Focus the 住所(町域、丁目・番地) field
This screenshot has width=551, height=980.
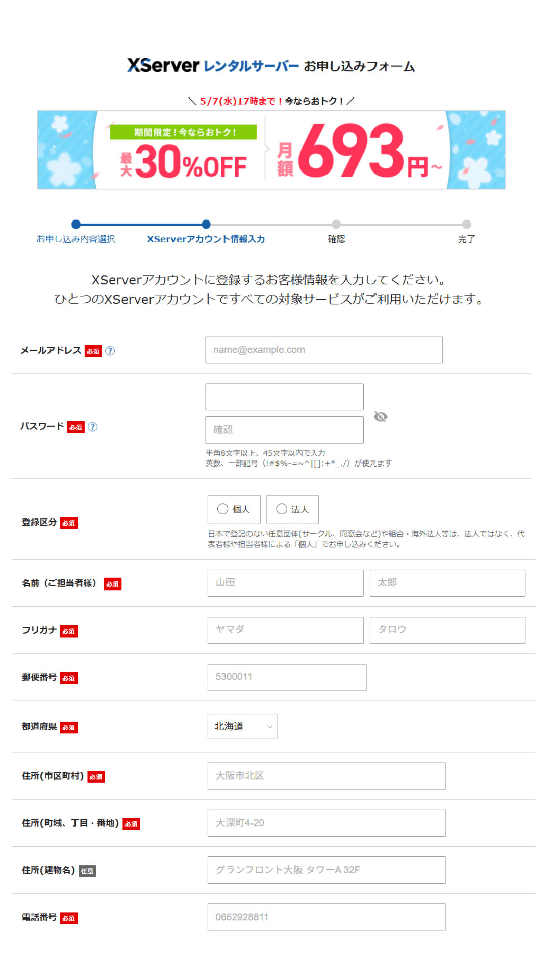coord(327,823)
